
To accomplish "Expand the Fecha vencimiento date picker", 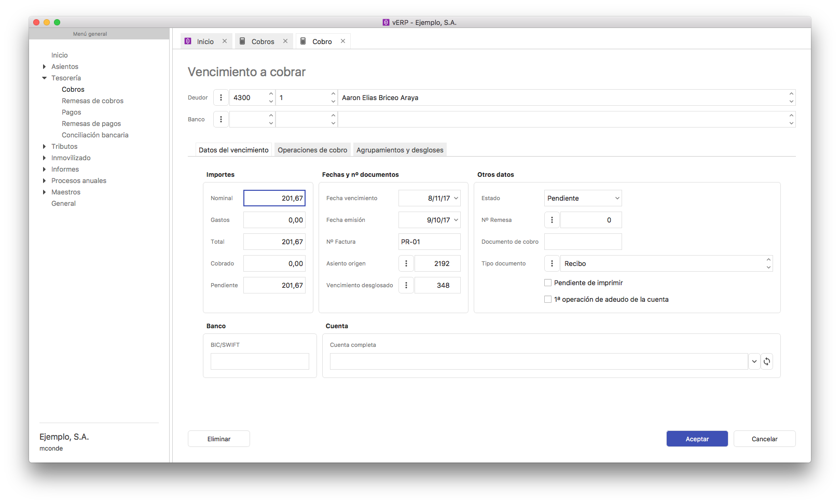I will (x=456, y=198).
